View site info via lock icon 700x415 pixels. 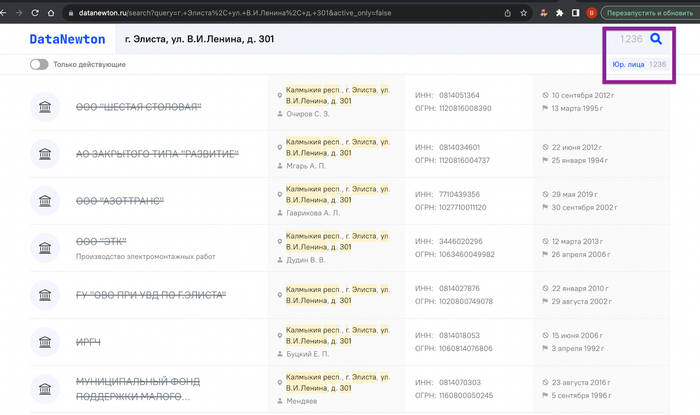tap(71, 13)
